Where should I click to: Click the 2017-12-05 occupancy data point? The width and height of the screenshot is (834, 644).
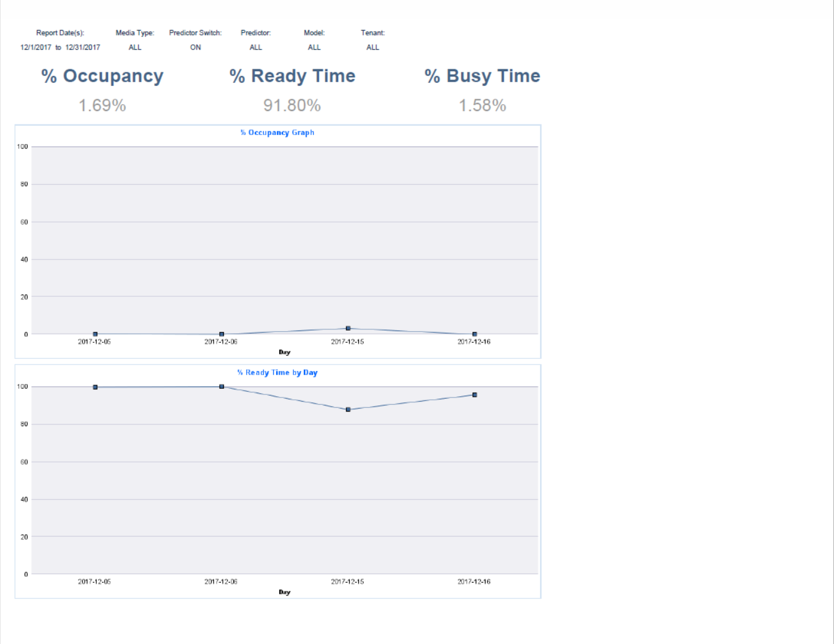[95, 334]
